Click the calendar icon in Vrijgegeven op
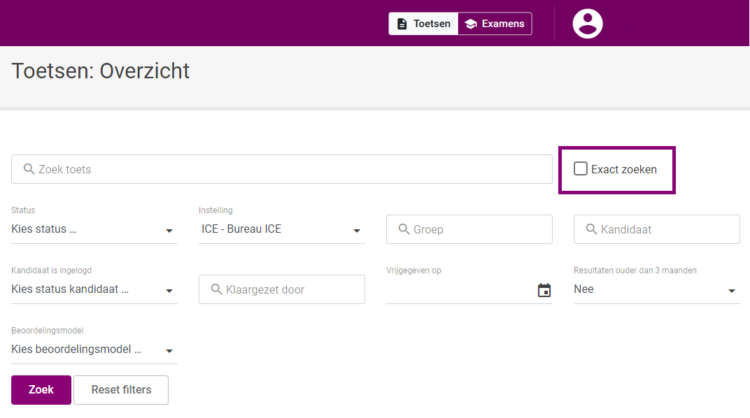This screenshot has width=750, height=418. (x=544, y=290)
